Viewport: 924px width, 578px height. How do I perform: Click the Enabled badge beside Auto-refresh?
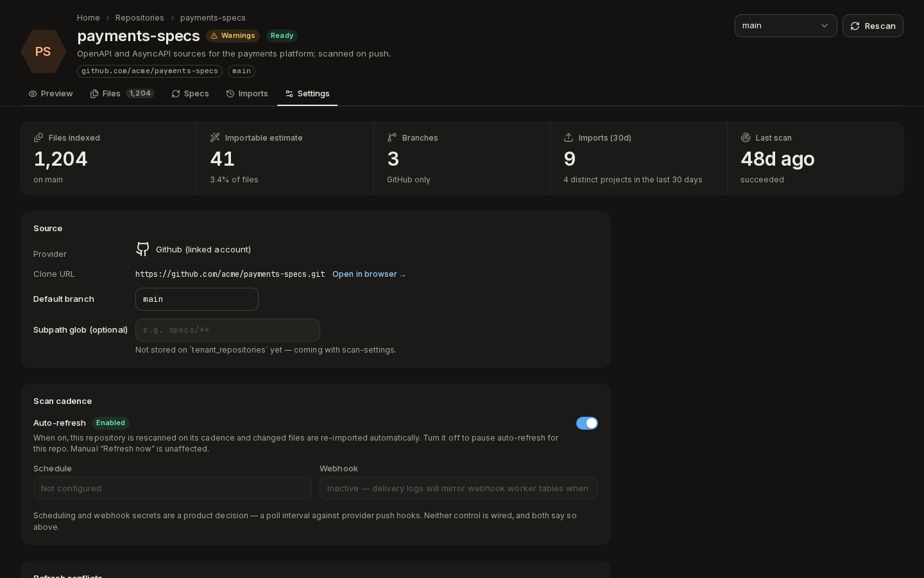(x=110, y=423)
